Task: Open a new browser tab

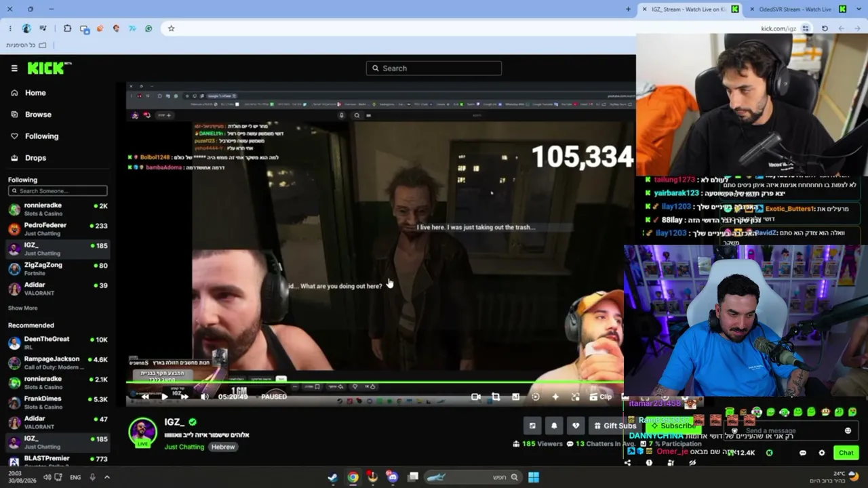Action: click(628, 9)
